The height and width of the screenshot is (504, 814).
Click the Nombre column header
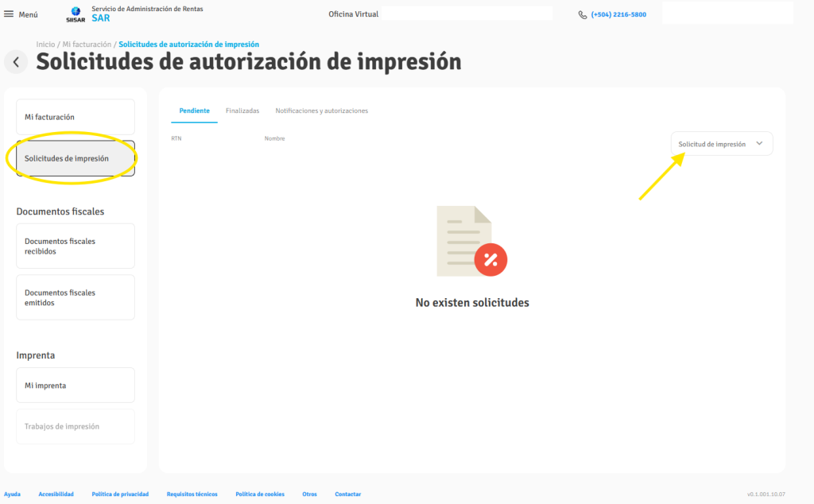tap(274, 138)
